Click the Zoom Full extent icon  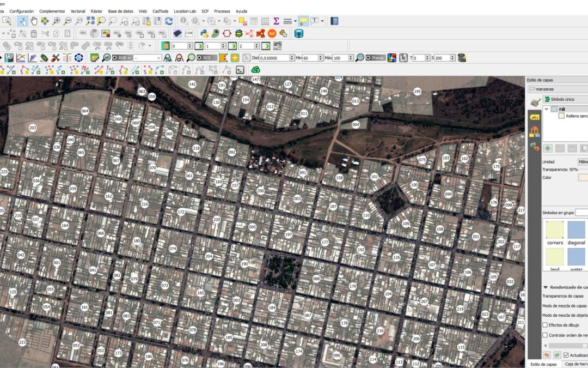[x=90, y=21]
